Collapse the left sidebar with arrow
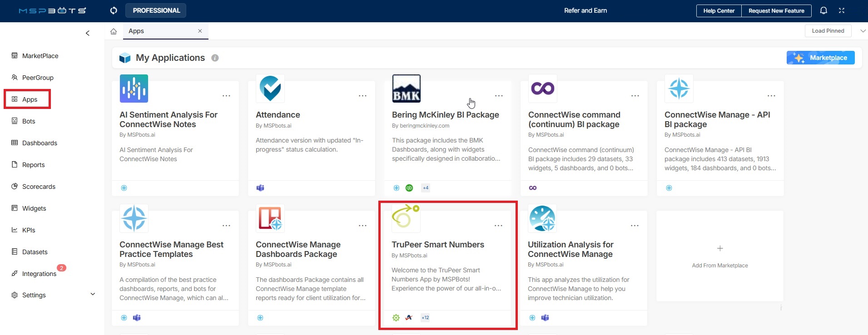Screen dimensions: 868x335 (x=88, y=33)
